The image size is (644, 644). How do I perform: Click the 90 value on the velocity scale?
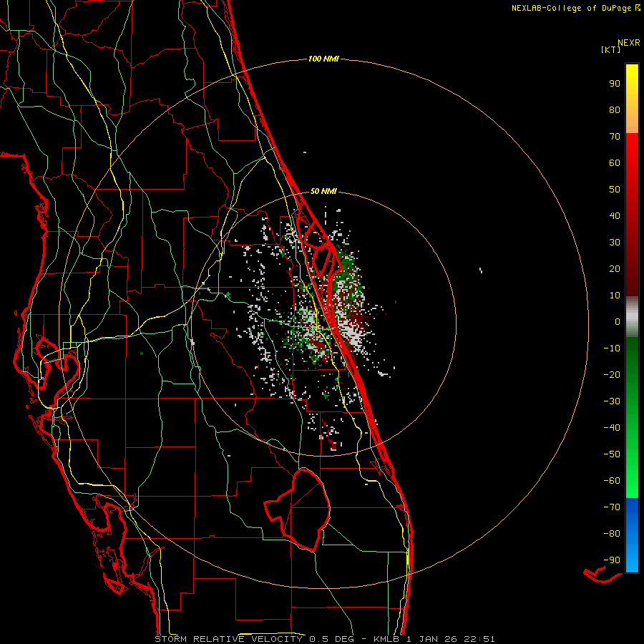[x=615, y=84]
